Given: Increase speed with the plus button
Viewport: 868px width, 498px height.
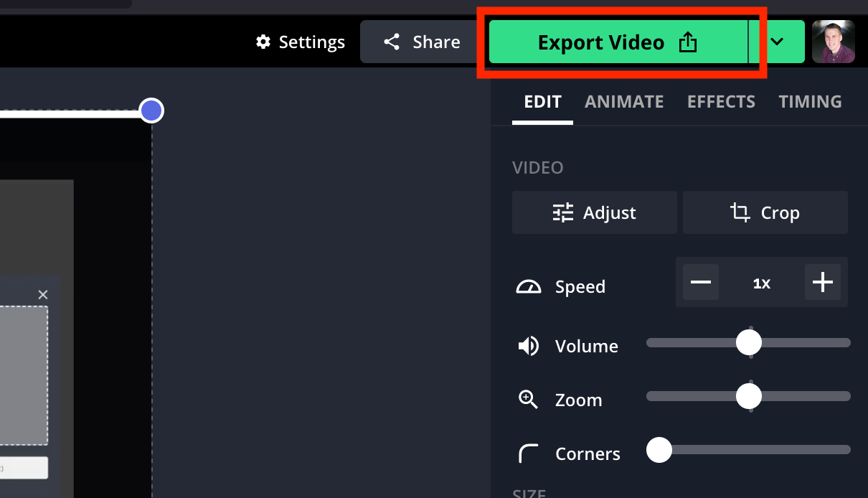Looking at the screenshot, I should (822, 282).
